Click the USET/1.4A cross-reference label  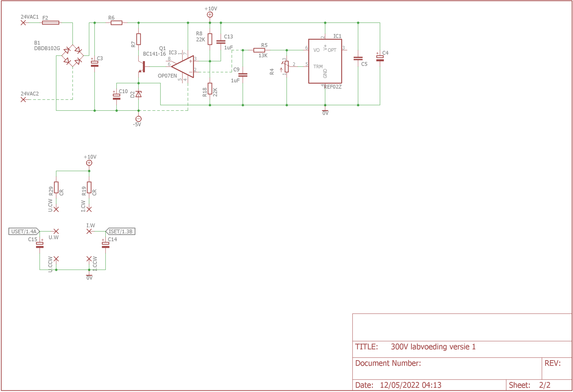(x=24, y=231)
